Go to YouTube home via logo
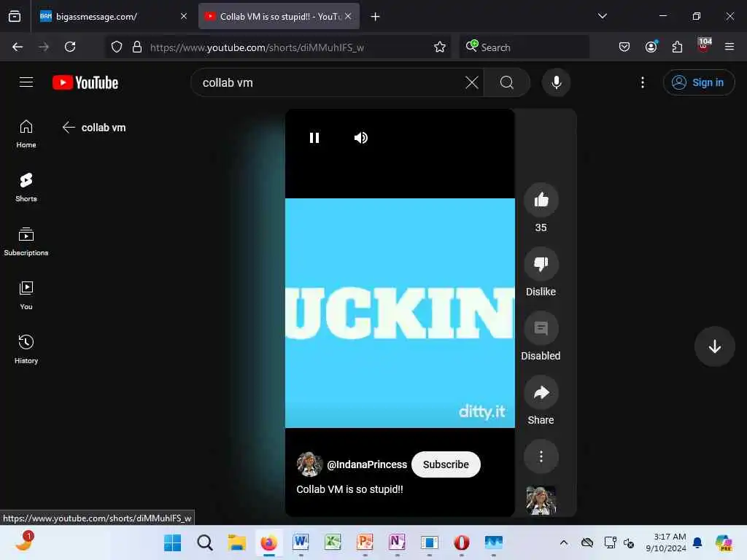Viewport: 747px width, 560px height. [85, 82]
